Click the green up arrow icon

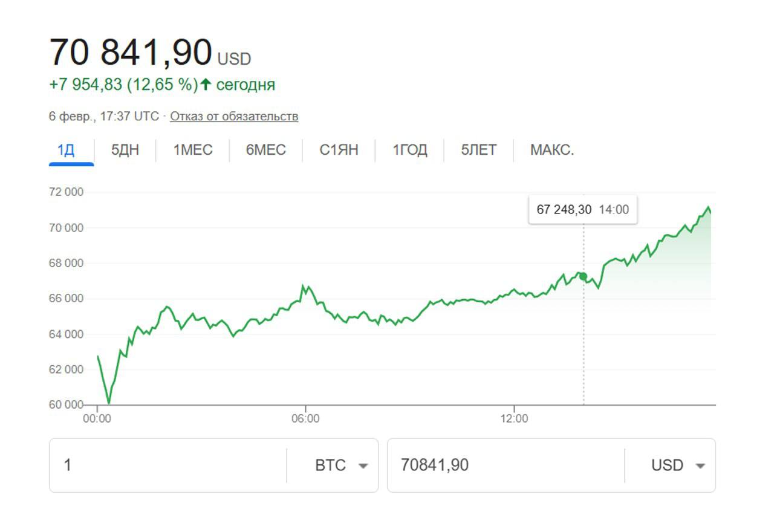206,85
